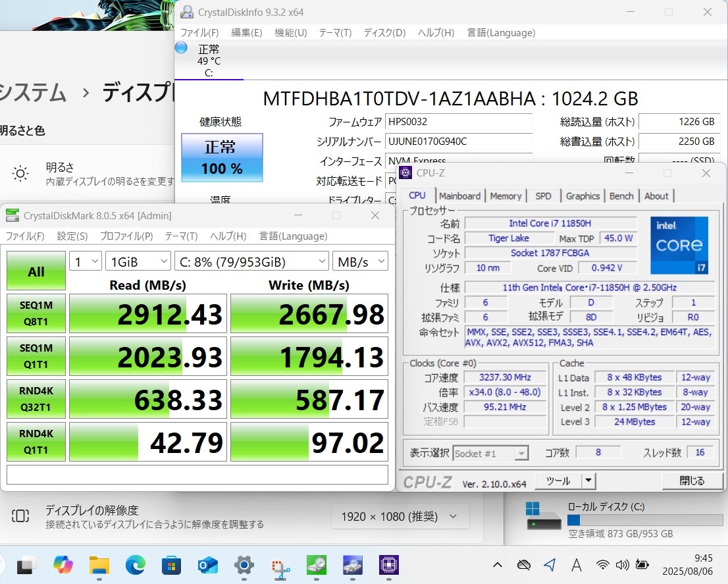This screenshot has height=584, width=728.
Task: Open CrystalDiskInfo ディスク(D) menu
Action: [x=384, y=33]
